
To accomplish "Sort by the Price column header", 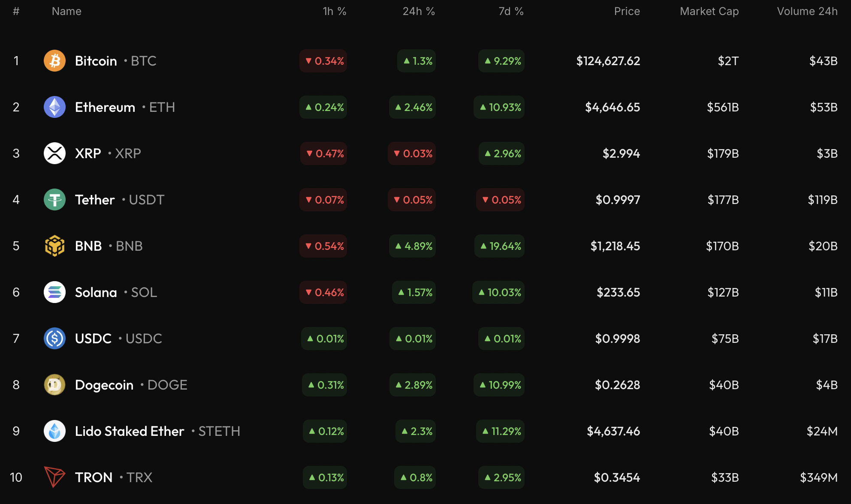I will pos(627,12).
